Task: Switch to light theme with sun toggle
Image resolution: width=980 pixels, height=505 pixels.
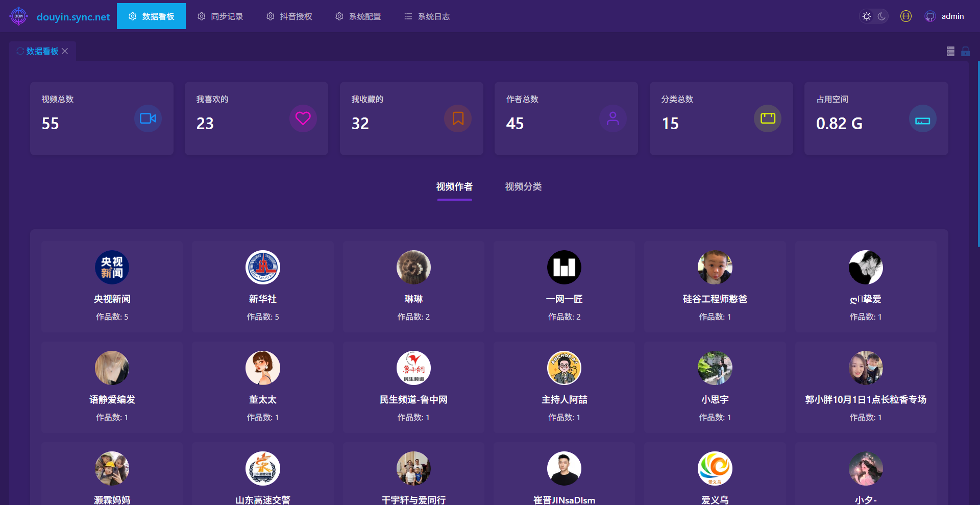Action: pyautogui.click(x=867, y=16)
